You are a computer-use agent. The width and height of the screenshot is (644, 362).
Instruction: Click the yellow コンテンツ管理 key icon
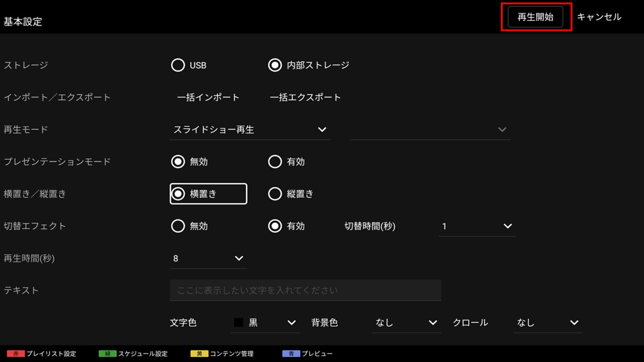[x=199, y=354]
